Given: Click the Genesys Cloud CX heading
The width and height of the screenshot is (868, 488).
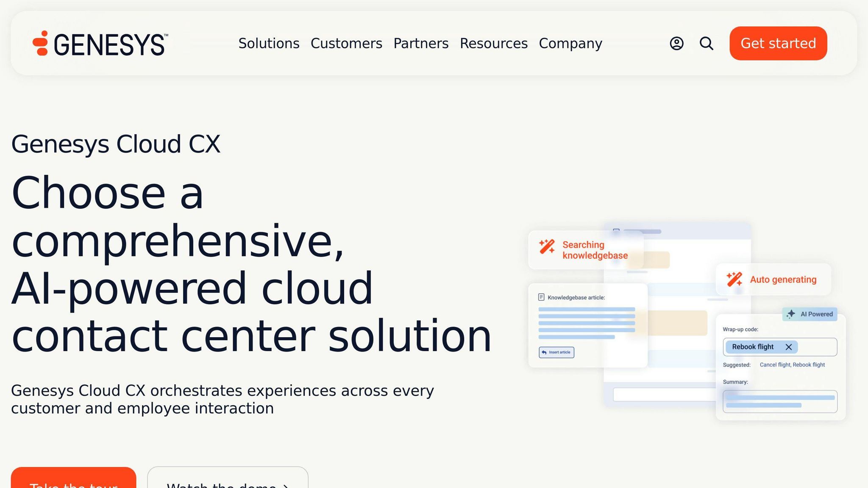Looking at the screenshot, I should click(116, 144).
